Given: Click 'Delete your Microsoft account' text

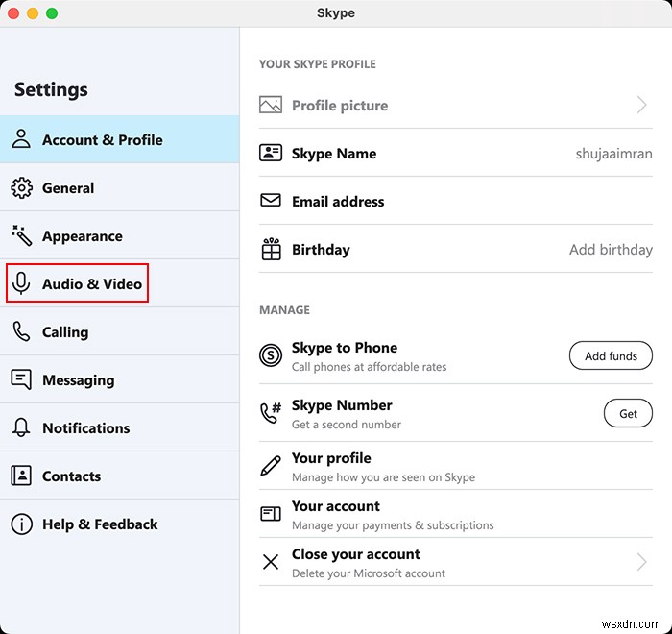Looking at the screenshot, I should tap(368, 573).
